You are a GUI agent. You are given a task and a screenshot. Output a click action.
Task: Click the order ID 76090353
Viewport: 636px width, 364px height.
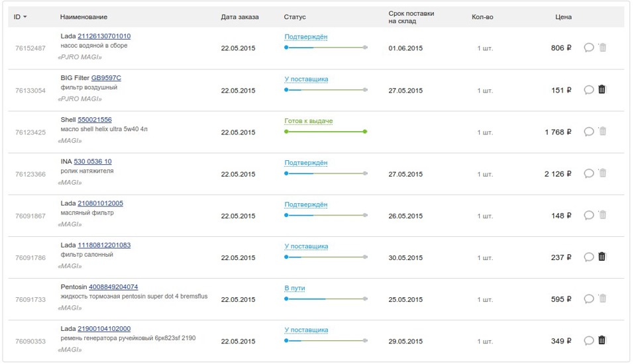(x=30, y=341)
